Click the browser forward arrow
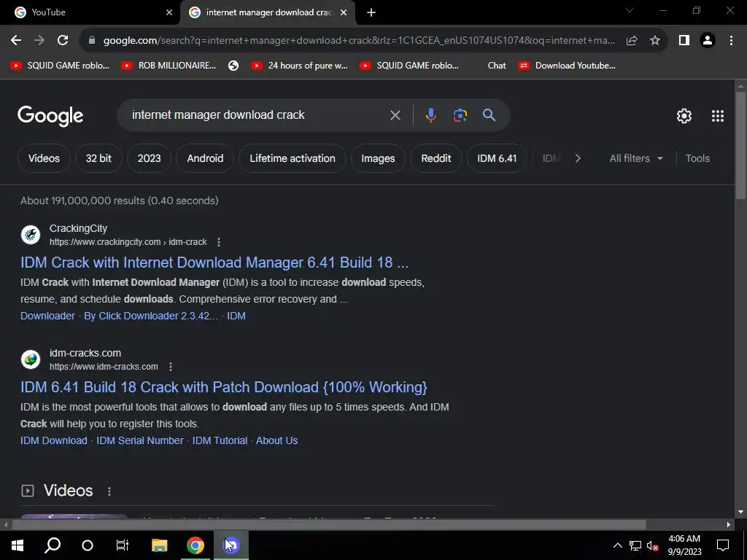The image size is (747, 560). coord(39,41)
